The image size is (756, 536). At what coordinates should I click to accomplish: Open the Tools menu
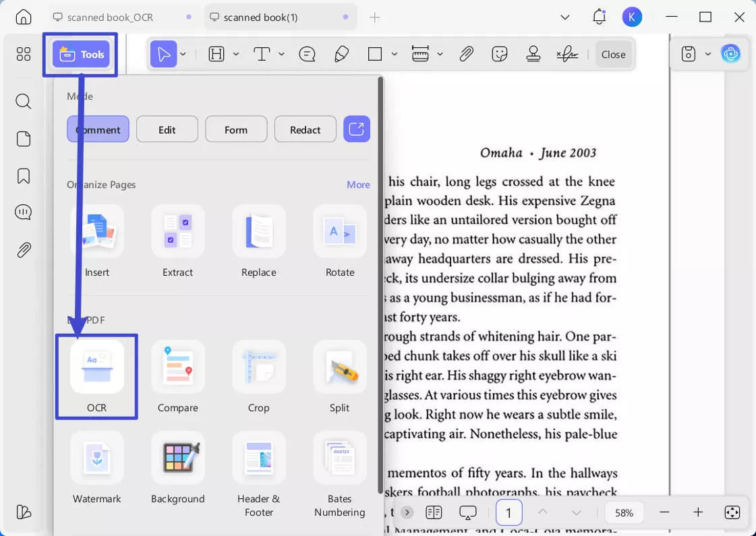click(81, 55)
